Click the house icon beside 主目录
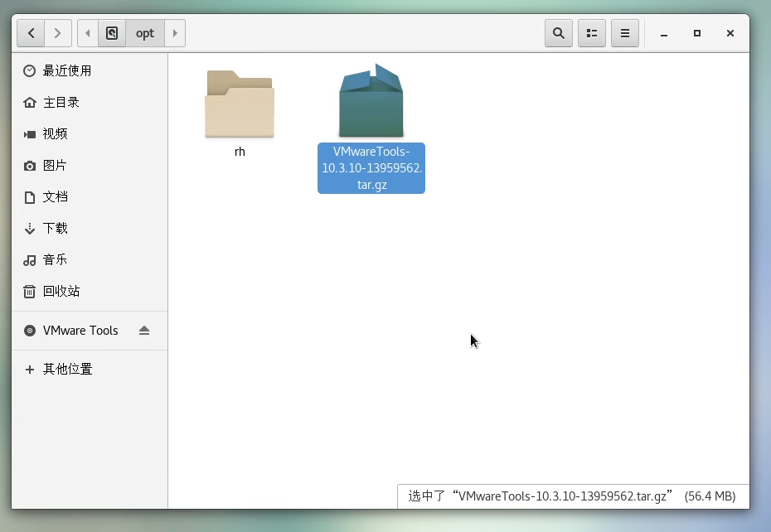 pyautogui.click(x=30, y=102)
